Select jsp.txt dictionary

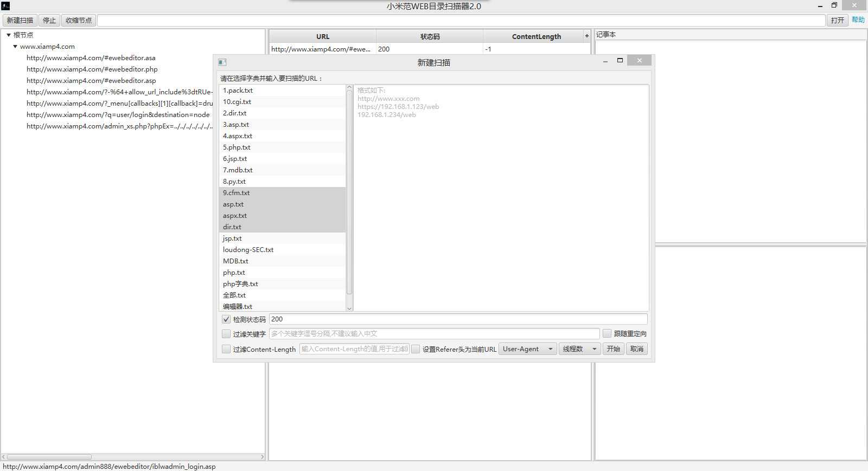(282, 238)
